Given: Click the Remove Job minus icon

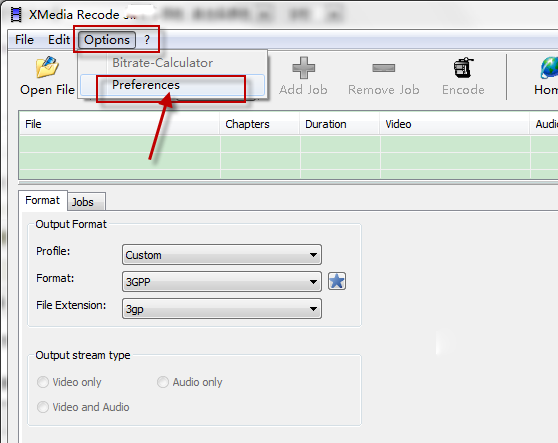Looking at the screenshot, I should coord(383,68).
